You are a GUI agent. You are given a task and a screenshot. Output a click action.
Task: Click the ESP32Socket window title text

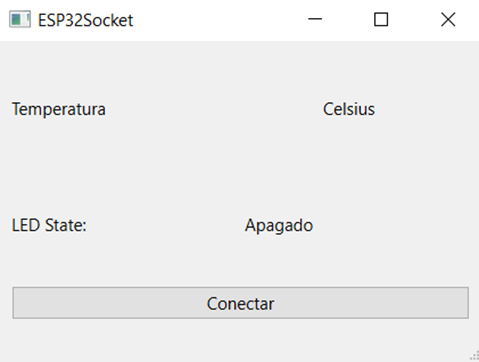(85, 20)
